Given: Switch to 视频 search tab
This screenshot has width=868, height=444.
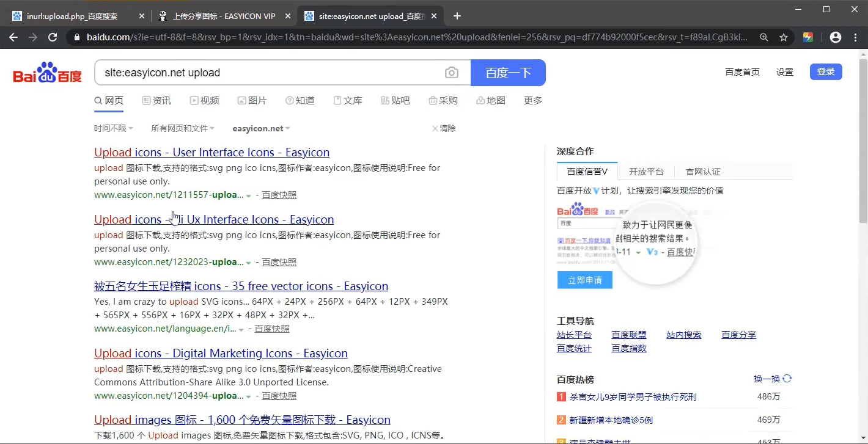Looking at the screenshot, I should coord(204,100).
